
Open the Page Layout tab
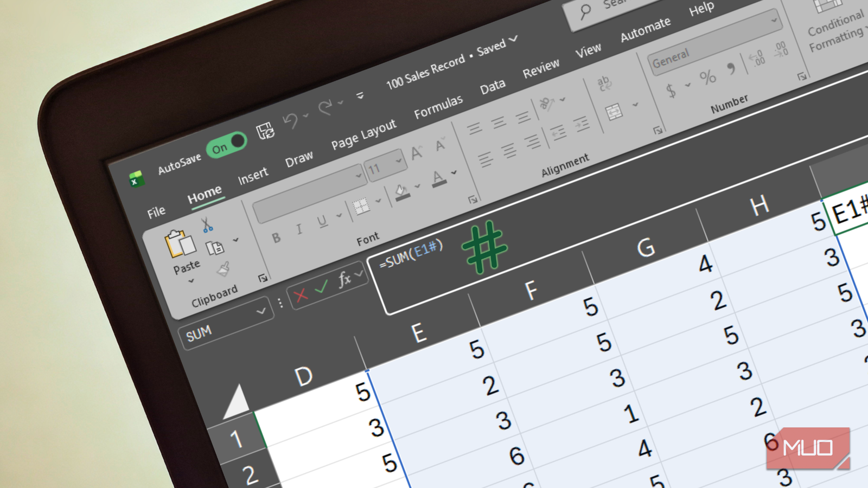pos(363,134)
